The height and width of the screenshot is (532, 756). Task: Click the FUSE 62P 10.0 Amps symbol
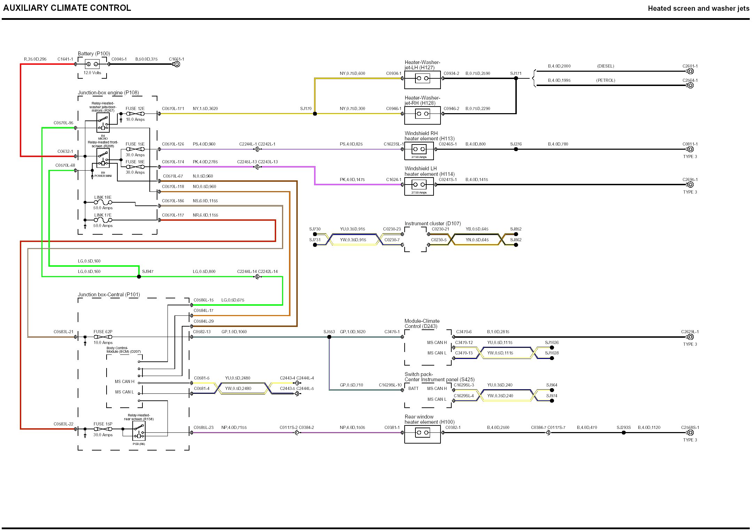coord(103,337)
